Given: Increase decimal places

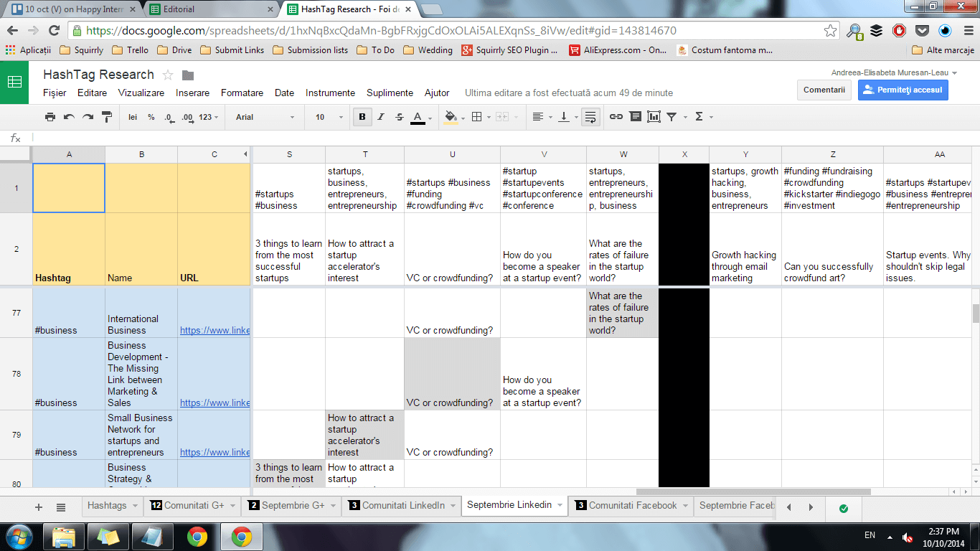Looking at the screenshot, I should point(188,117).
